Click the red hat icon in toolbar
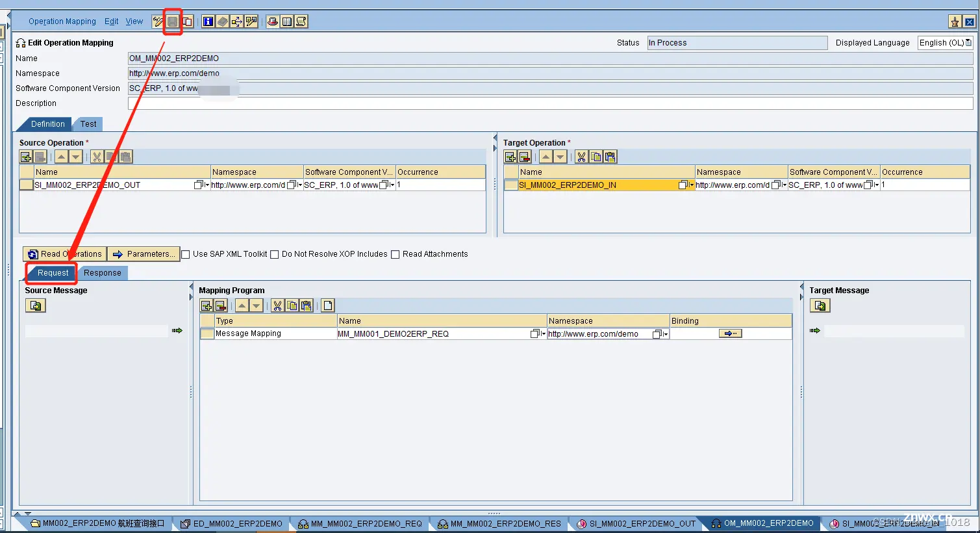The height and width of the screenshot is (533, 980). 272,21
